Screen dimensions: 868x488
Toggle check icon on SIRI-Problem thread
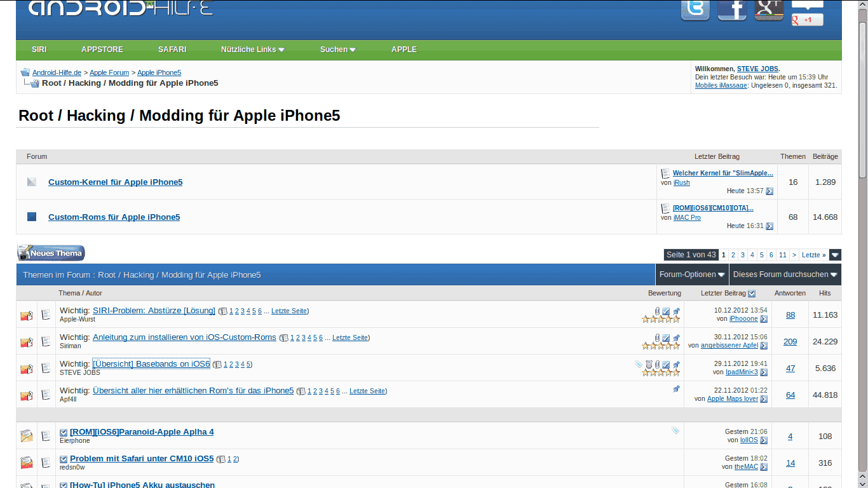pyautogui.click(x=666, y=311)
